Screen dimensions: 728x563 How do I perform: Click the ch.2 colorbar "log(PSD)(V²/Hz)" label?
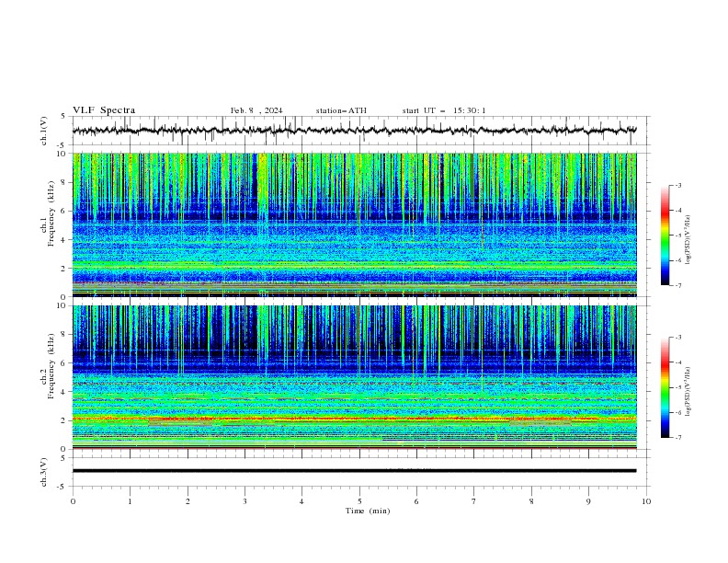point(688,391)
